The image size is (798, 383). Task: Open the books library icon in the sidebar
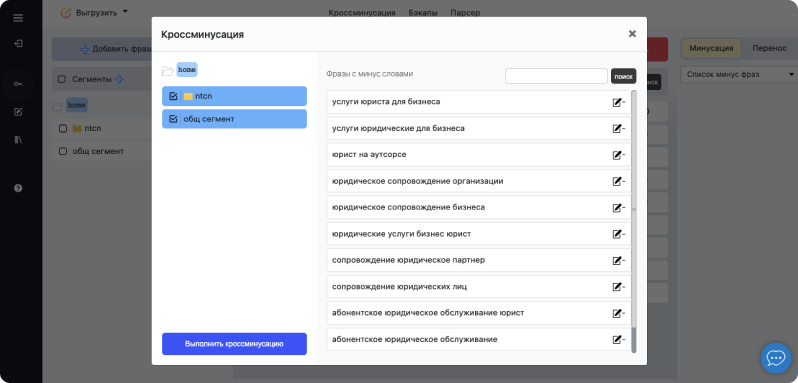tap(18, 139)
